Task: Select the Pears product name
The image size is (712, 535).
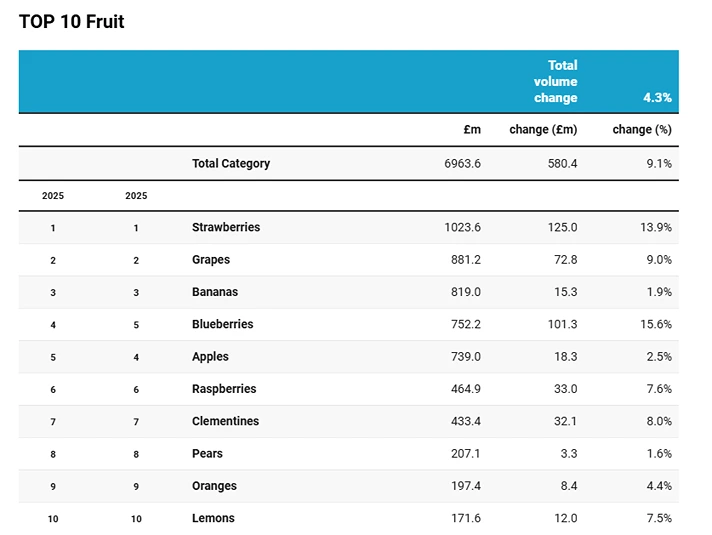Action: pos(207,453)
